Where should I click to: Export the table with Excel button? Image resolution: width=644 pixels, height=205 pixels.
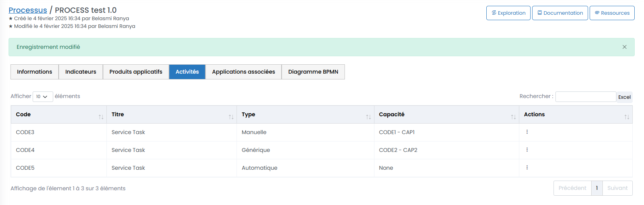point(624,97)
